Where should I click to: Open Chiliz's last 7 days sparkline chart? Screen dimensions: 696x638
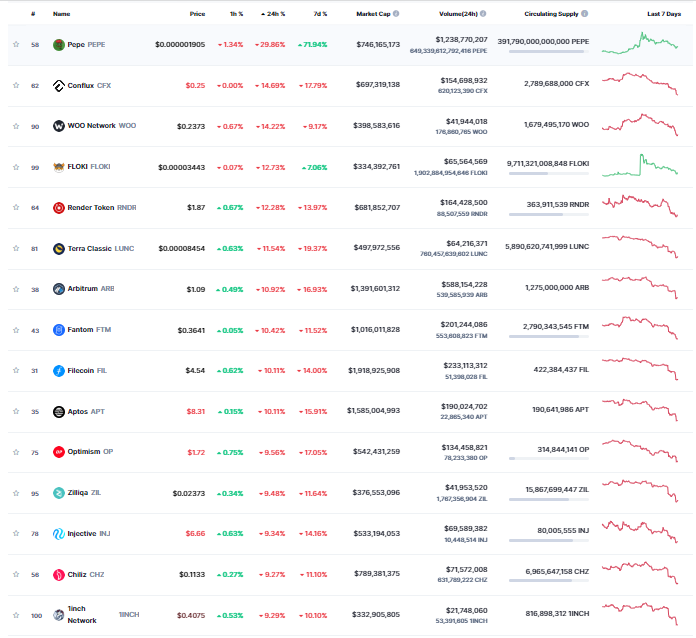(x=640, y=573)
